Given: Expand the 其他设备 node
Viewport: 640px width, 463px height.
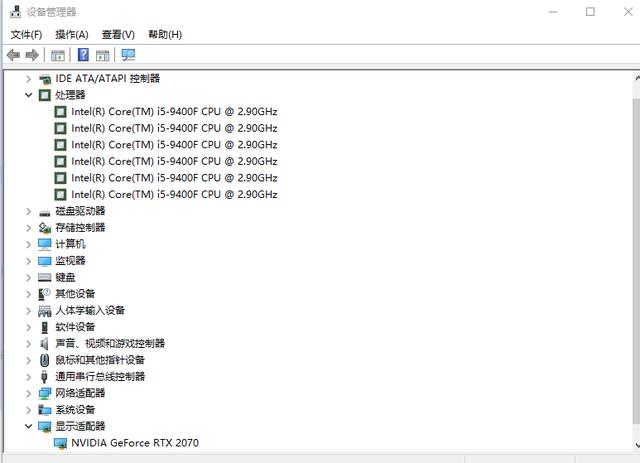Looking at the screenshot, I should [29, 294].
